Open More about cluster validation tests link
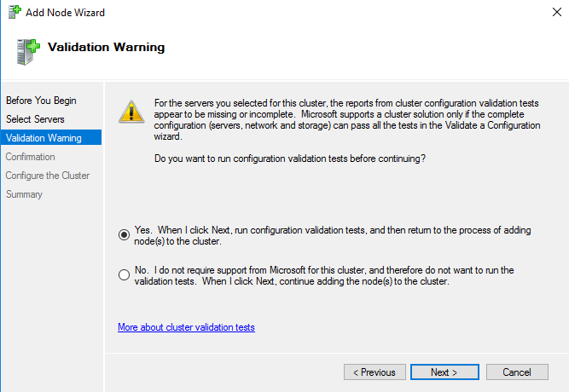 click(x=186, y=327)
